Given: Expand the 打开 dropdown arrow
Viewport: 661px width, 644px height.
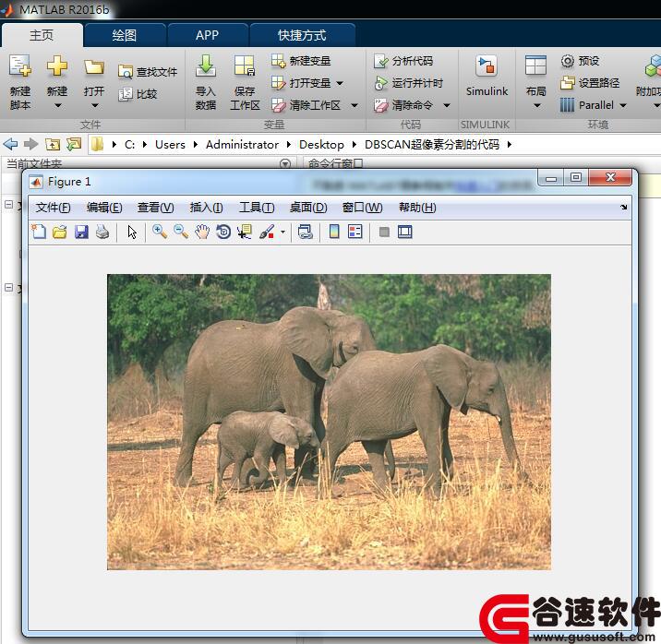Looking at the screenshot, I should (x=94, y=105).
